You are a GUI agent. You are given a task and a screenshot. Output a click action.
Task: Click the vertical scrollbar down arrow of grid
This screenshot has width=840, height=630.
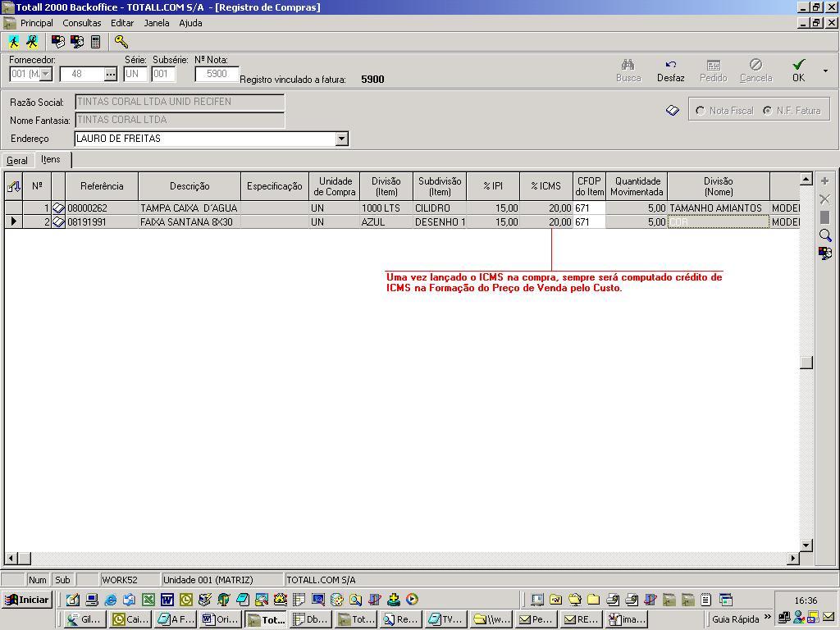click(806, 545)
